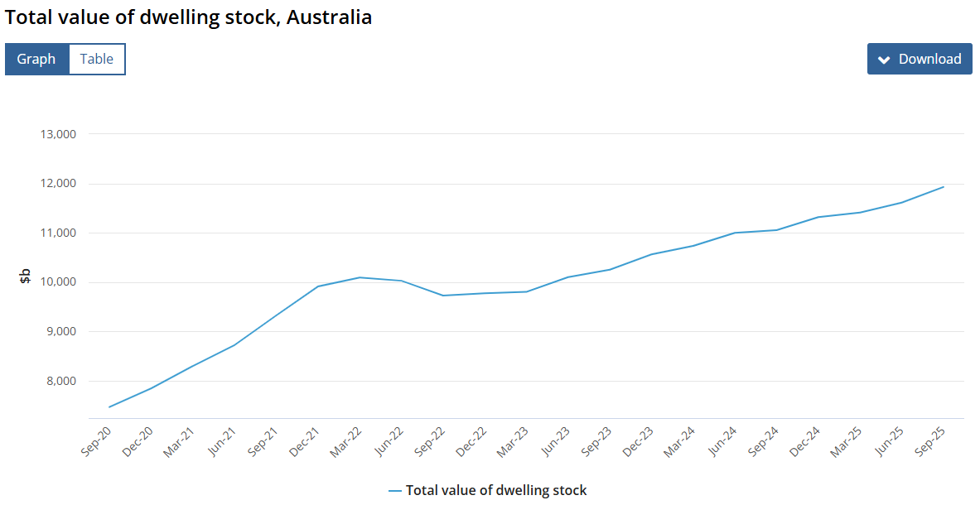Image resolution: width=980 pixels, height=505 pixels.
Task: Click the line's data point at Dec-21
Action: point(318,286)
